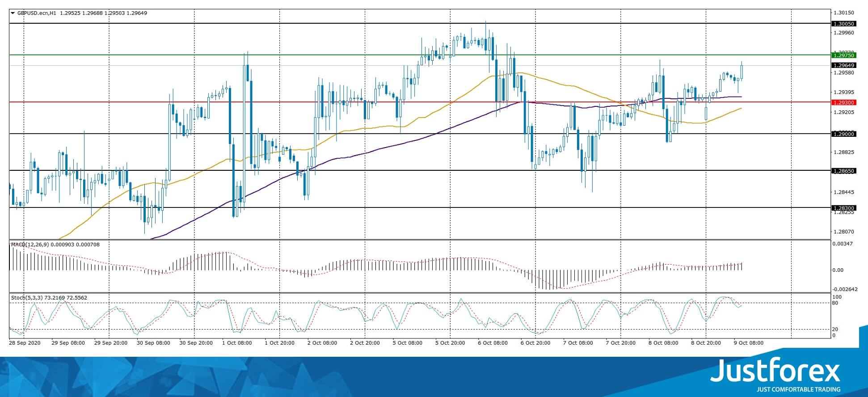Select the 1.30050 black price level label
This screenshot has height=397, width=868.
(x=843, y=24)
